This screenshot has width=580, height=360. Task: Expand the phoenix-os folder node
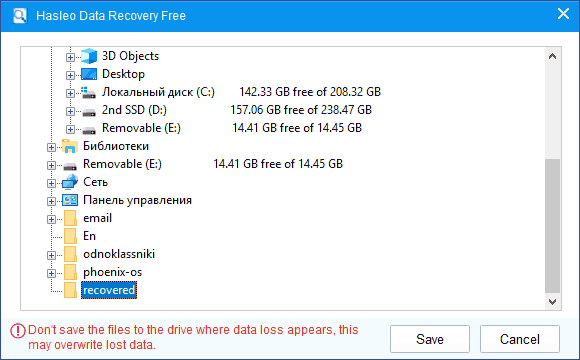(51, 273)
